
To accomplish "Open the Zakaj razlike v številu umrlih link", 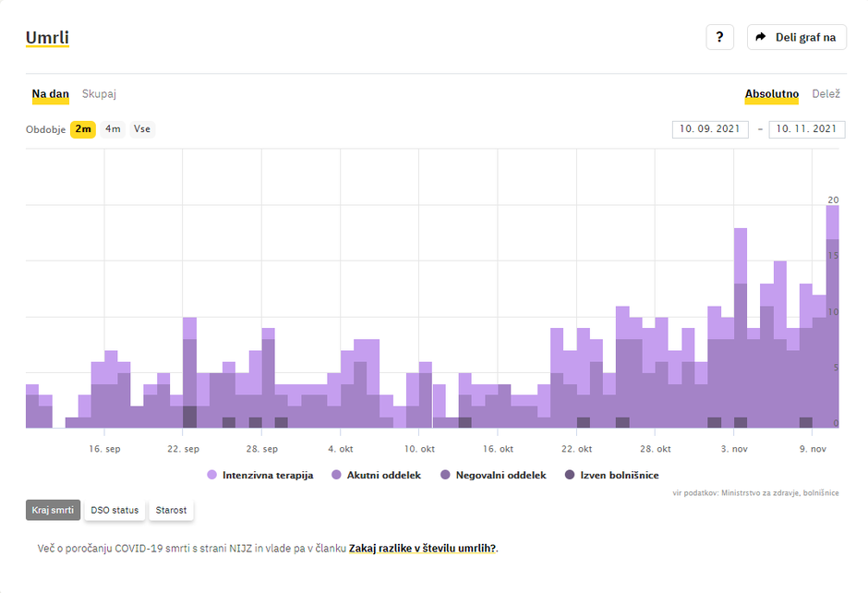I will (422, 548).
